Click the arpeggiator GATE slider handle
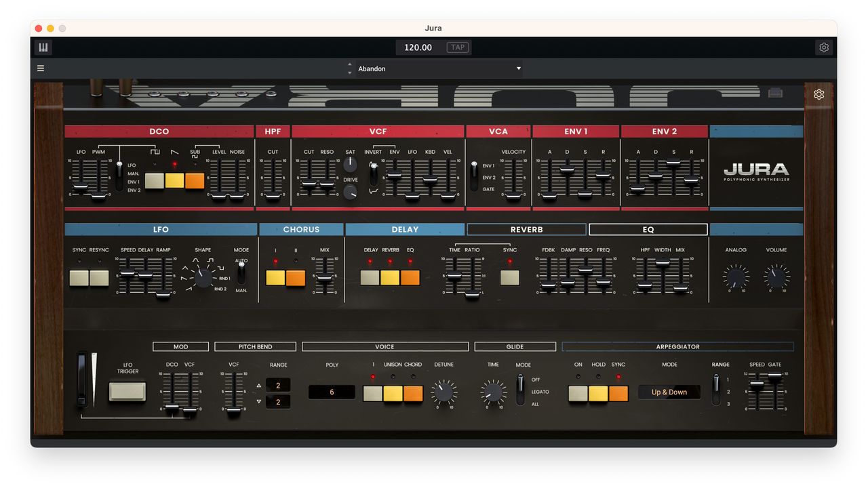This screenshot has height=488, width=868. click(774, 376)
